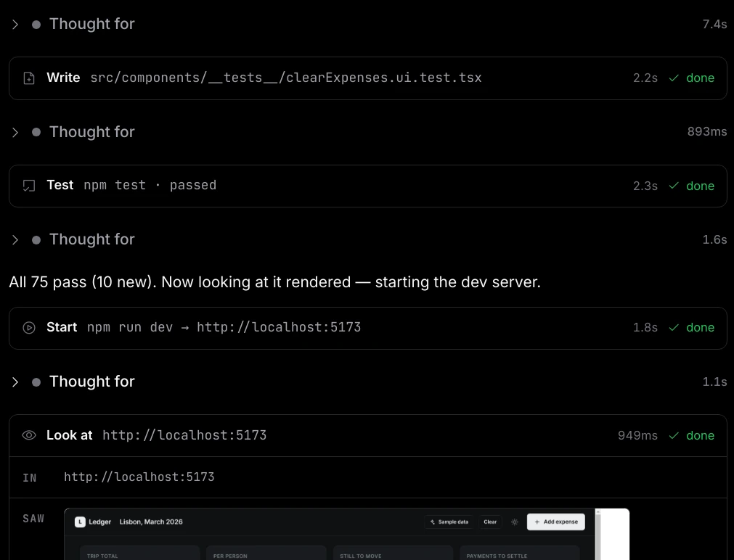Image resolution: width=734 pixels, height=560 pixels.
Task: Collapse the Look at localhost:5173 step header
Action: [367, 435]
